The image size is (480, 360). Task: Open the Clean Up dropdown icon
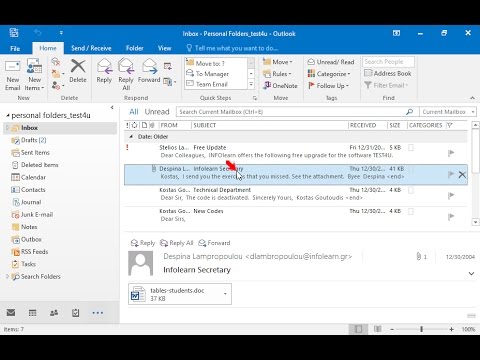[x=58, y=74]
